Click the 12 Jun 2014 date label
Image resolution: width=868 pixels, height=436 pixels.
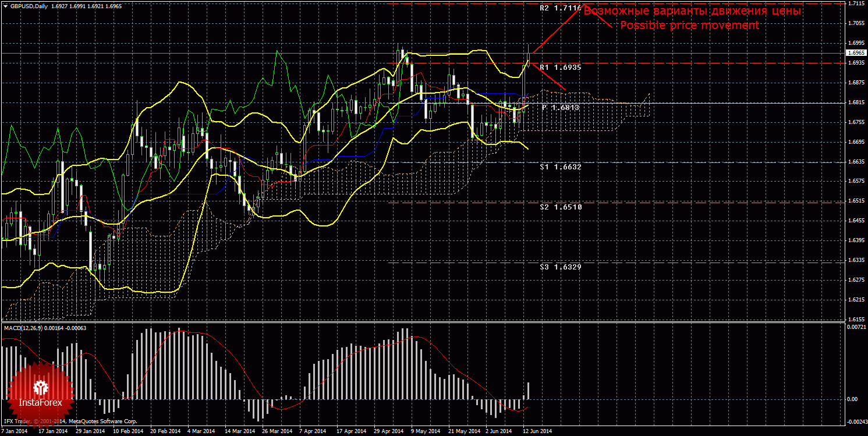(537, 431)
